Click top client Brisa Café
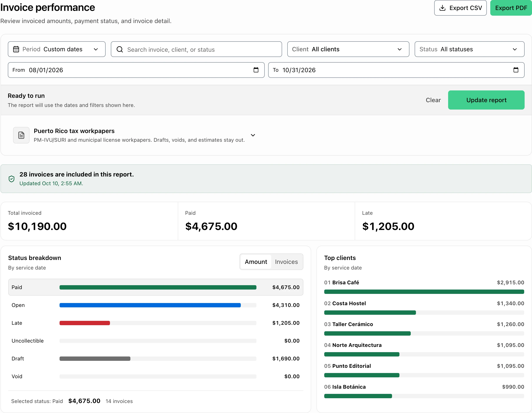This screenshot has width=532, height=413. [424, 286]
